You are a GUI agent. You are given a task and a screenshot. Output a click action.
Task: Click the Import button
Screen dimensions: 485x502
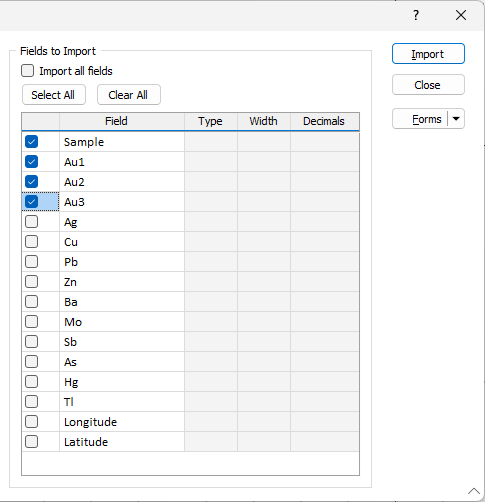coord(428,54)
